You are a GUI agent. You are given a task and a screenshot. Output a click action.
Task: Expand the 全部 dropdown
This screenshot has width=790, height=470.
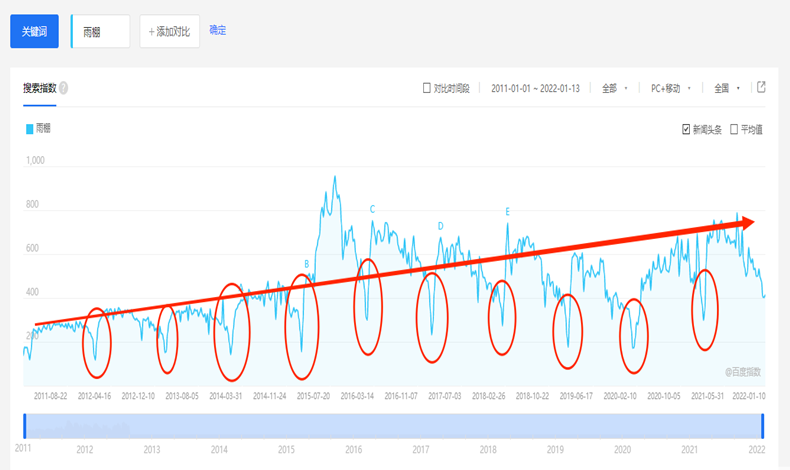click(x=615, y=88)
